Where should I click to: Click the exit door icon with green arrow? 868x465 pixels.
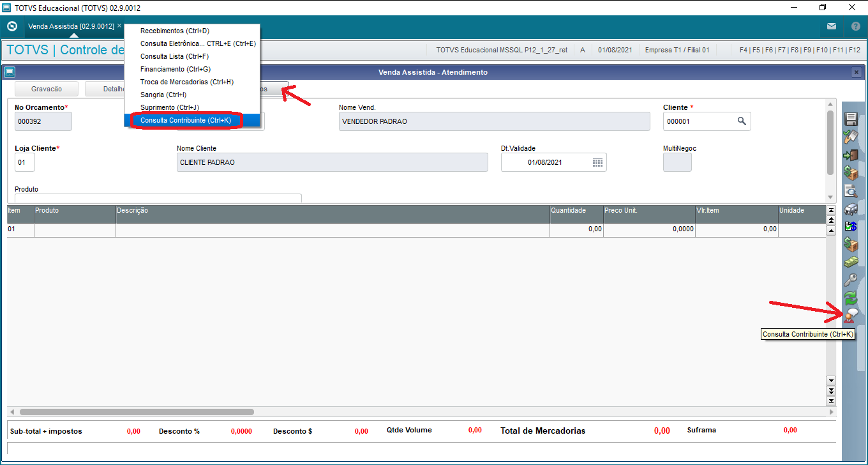(x=851, y=155)
